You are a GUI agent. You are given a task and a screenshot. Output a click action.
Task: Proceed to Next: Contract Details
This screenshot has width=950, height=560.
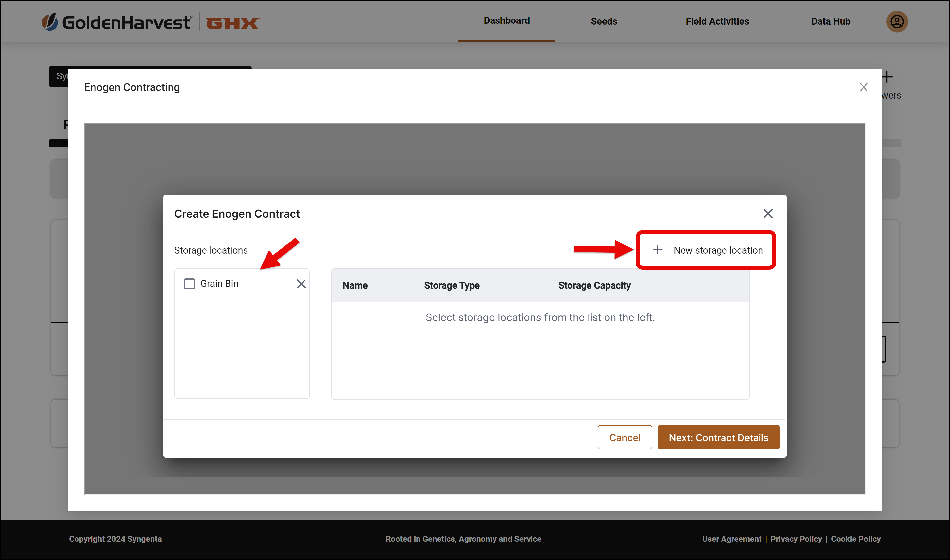[x=718, y=437]
